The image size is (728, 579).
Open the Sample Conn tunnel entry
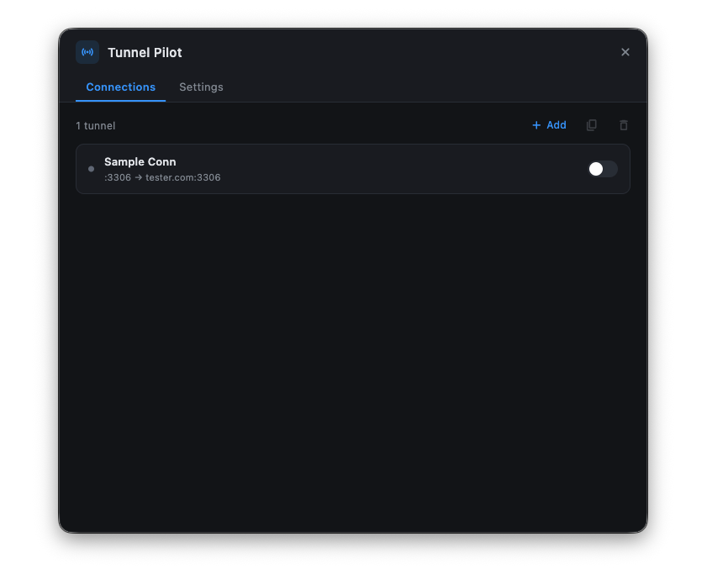(336, 169)
